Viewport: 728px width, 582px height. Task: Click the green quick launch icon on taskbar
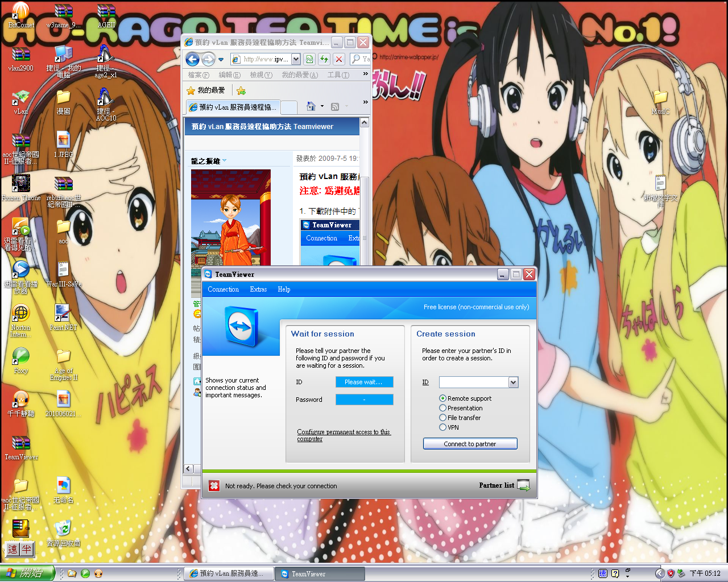pyautogui.click(x=85, y=574)
